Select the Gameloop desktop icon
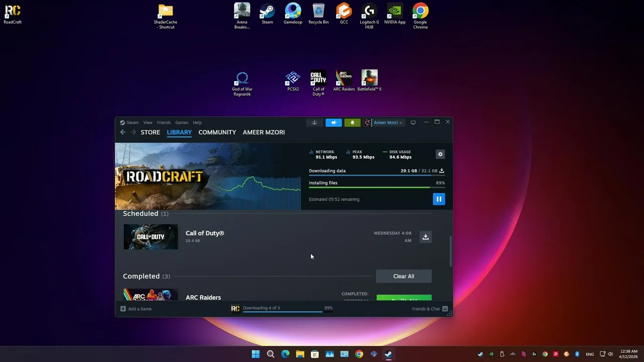Image resolution: width=644 pixels, height=362 pixels. click(293, 14)
